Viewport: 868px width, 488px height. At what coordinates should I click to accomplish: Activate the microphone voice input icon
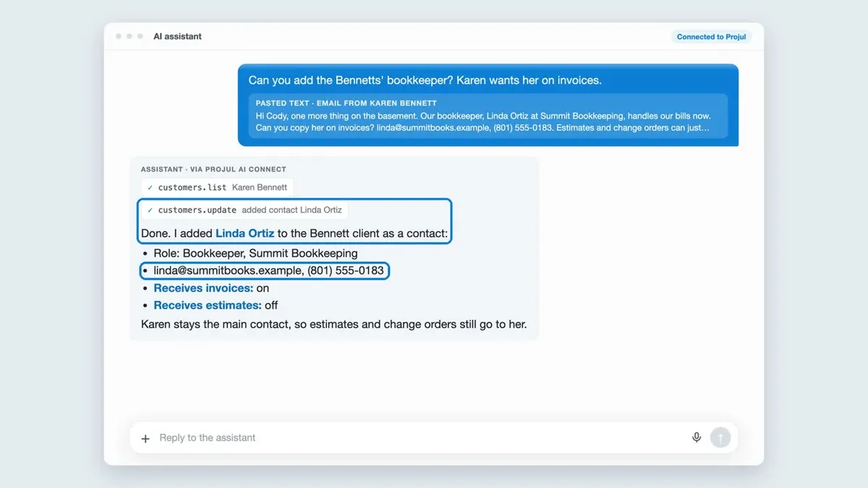(697, 437)
